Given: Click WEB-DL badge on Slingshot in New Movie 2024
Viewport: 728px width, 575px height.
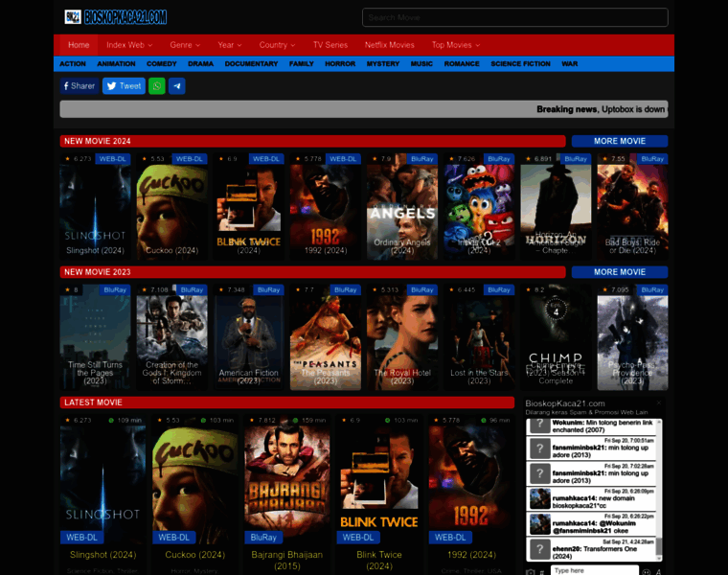Looking at the screenshot, I should [x=113, y=159].
